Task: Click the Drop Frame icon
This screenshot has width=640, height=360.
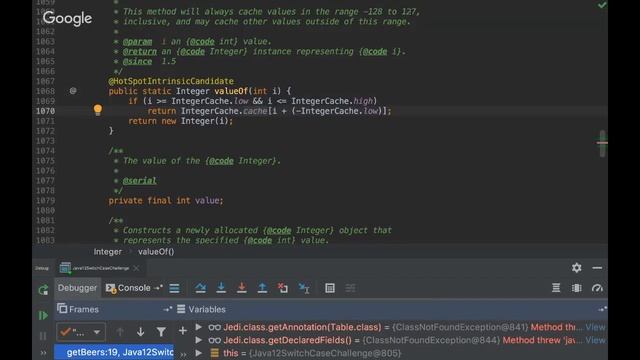Action: (x=283, y=288)
